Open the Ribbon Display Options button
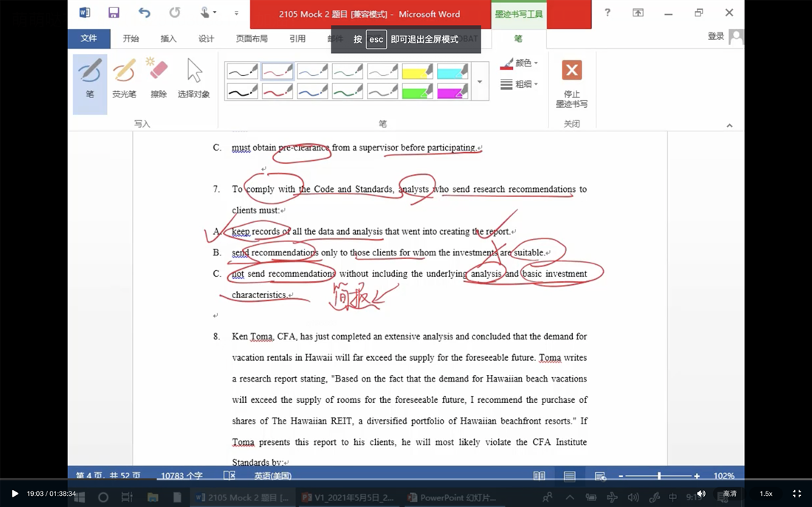 638,13
